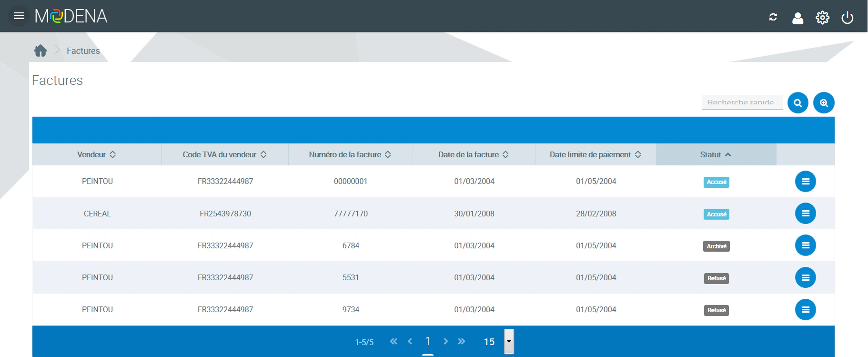868x357 pixels.
Task: Open actions menu for invoice 00000001
Action: point(806,182)
